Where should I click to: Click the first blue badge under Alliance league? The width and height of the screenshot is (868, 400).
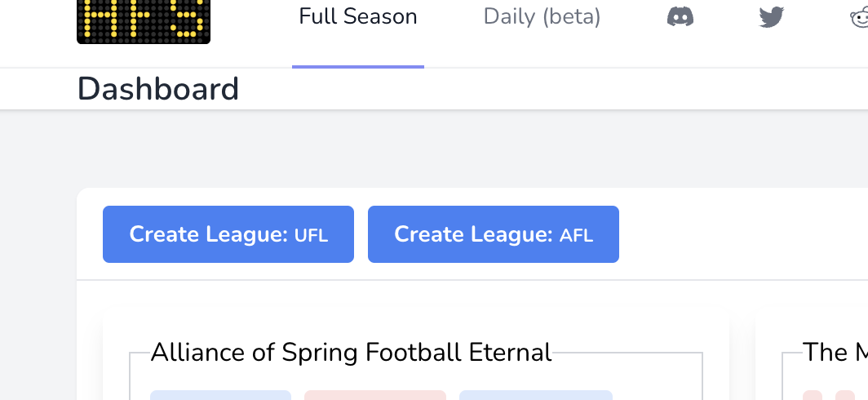(220, 395)
